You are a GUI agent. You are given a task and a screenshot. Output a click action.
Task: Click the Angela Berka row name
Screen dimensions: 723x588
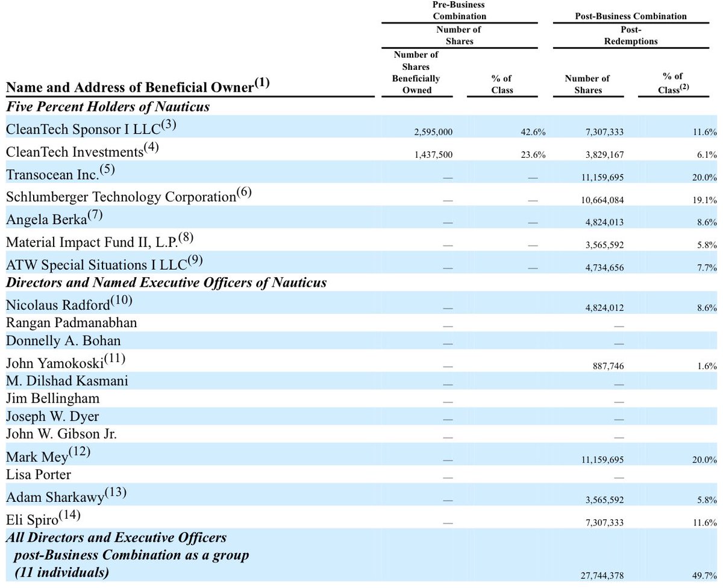point(55,219)
